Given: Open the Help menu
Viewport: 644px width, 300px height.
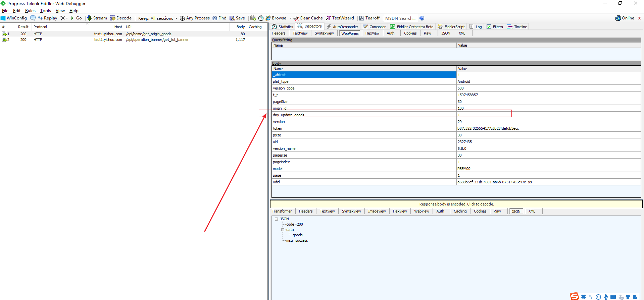Looking at the screenshot, I should (74, 11).
